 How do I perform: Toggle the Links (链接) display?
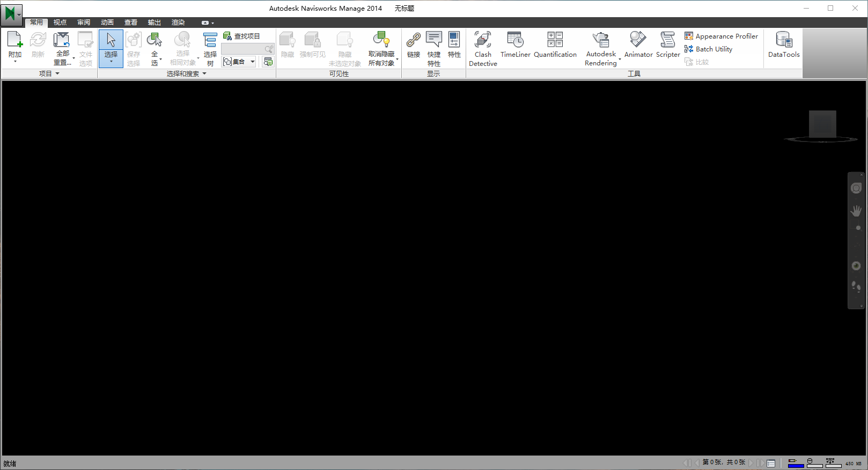click(x=414, y=45)
